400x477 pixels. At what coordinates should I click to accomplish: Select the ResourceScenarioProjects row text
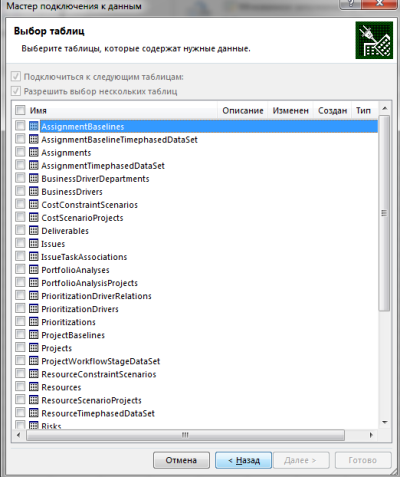coord(91,400)
